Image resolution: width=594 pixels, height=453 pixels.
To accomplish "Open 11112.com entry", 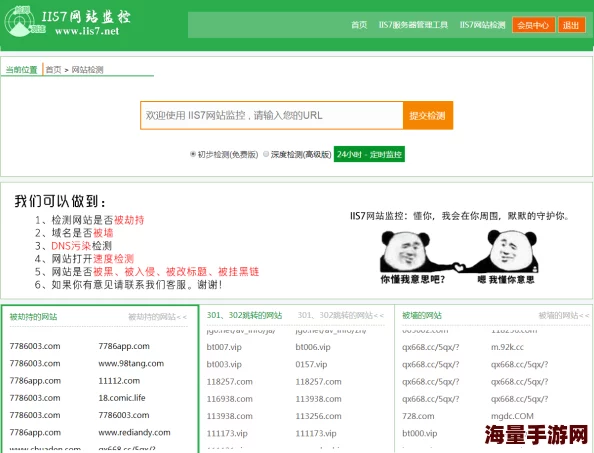I will [119, 381].
